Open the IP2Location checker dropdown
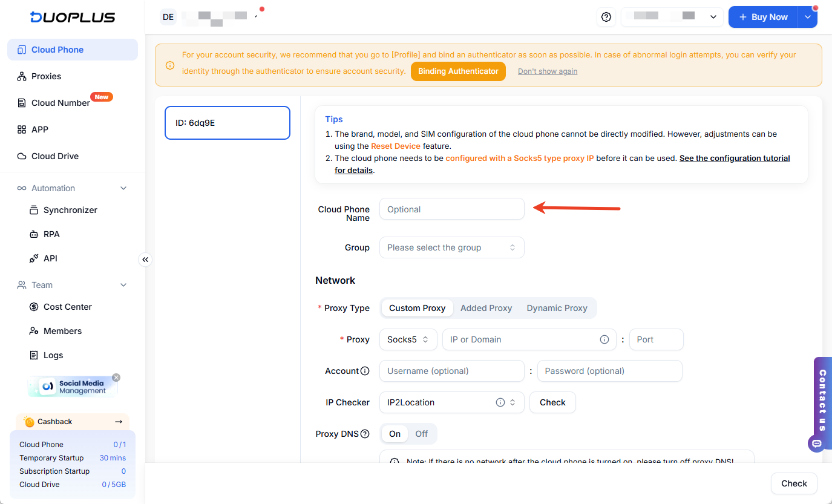This screenshot has width=832, height=504. click(x=451, y=402)
